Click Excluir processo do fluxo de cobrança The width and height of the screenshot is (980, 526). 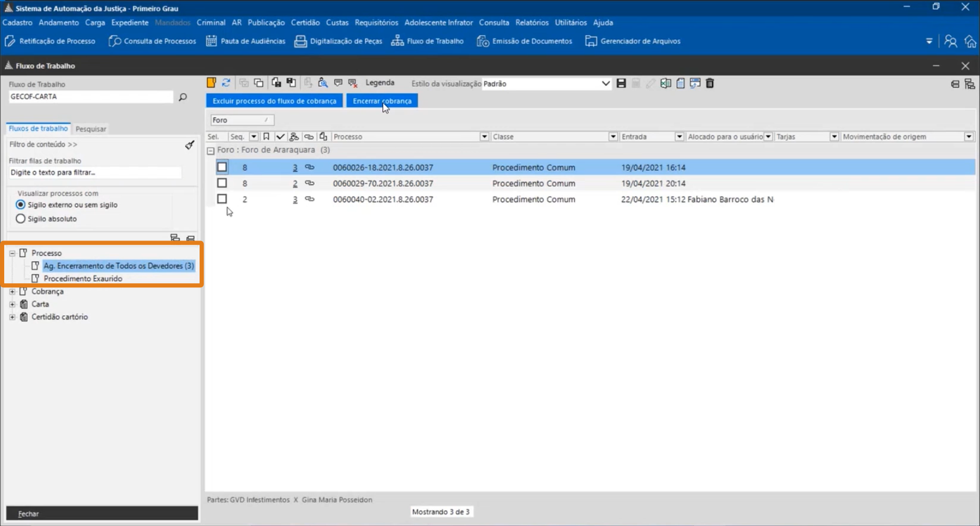(274, 101)
